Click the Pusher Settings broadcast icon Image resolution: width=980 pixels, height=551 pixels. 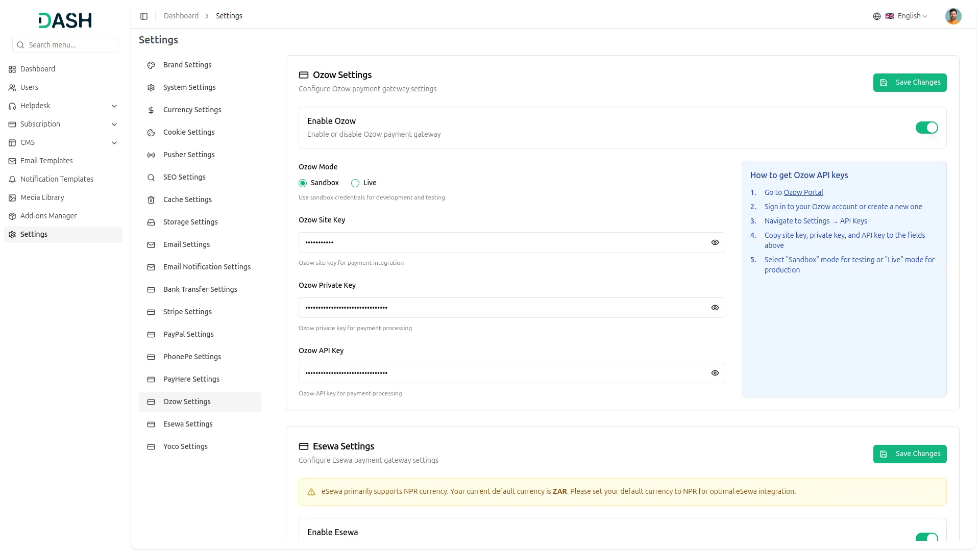(x=151, y=155)
